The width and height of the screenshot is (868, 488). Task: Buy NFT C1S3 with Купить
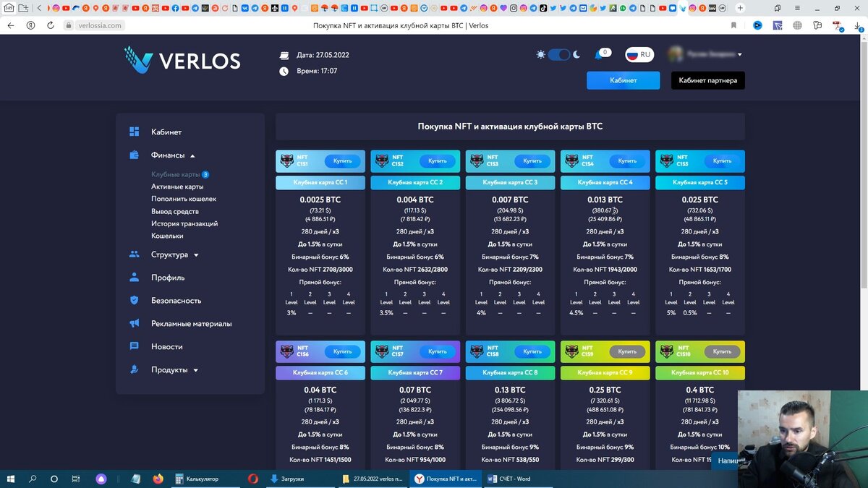[x=532, y=161]
